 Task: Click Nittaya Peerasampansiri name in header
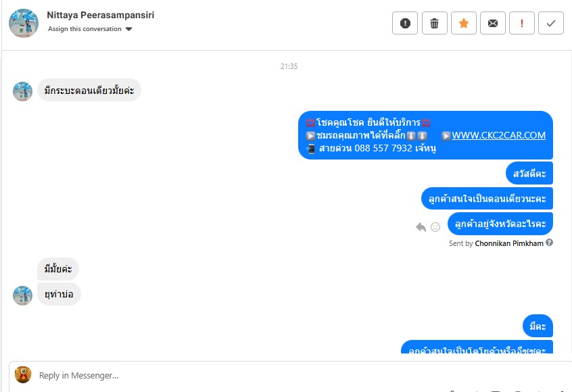[100, 15]
